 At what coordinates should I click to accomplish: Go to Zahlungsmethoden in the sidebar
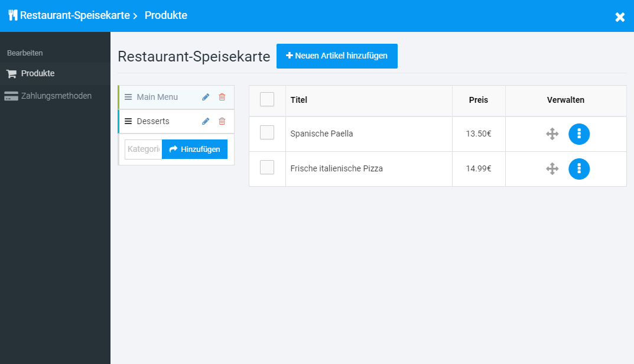(x=56, y=96)
